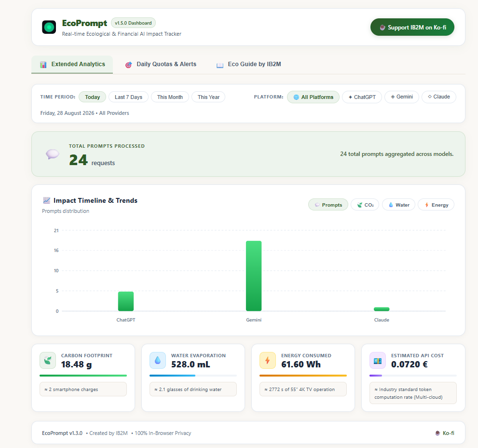This screenshot has width=478, height=448.
Task: Click the large '24' requests count
Action: (x=78, y=160)
